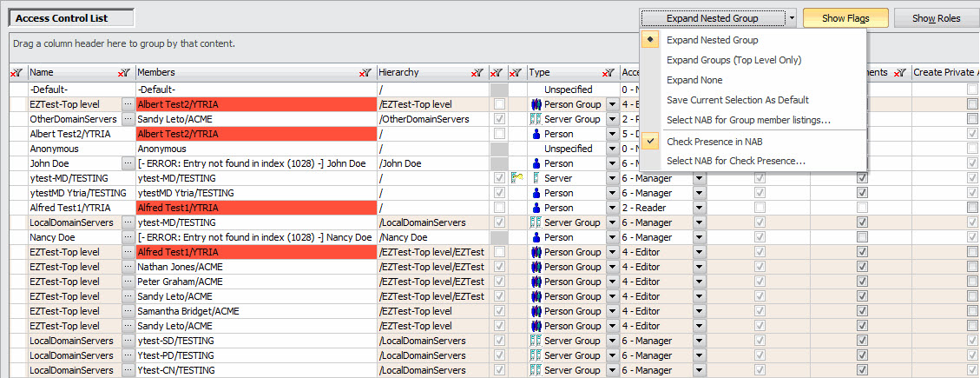The image size is (980, 378).
Task: Toggle checkbox in Albert Test2/YTRIA Person row
Action: pyautogui.click(x=499, y=134)
